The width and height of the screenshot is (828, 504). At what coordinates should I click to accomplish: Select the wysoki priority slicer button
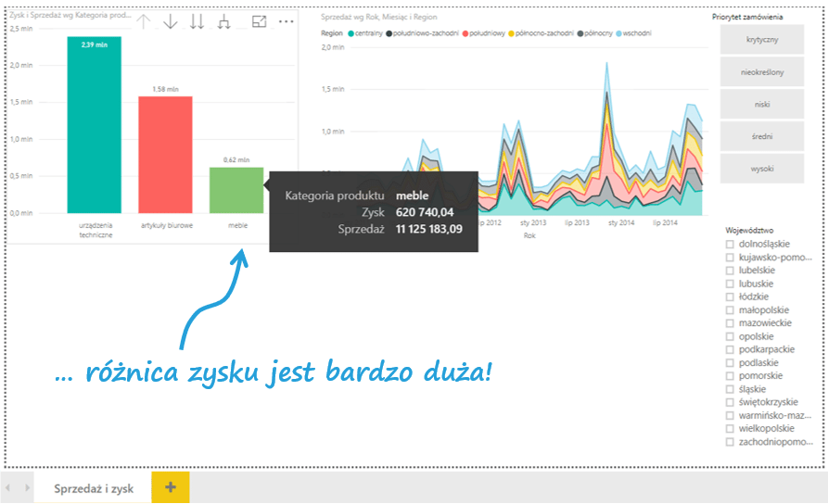coord(761,169)
